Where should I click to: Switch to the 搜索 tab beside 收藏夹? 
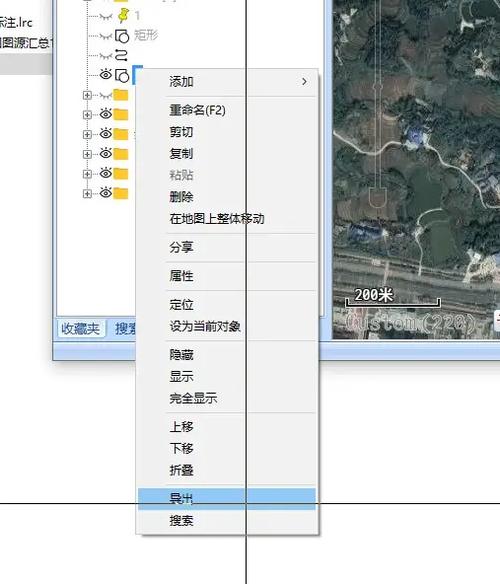pyautogui.click(x=124, y=328)
